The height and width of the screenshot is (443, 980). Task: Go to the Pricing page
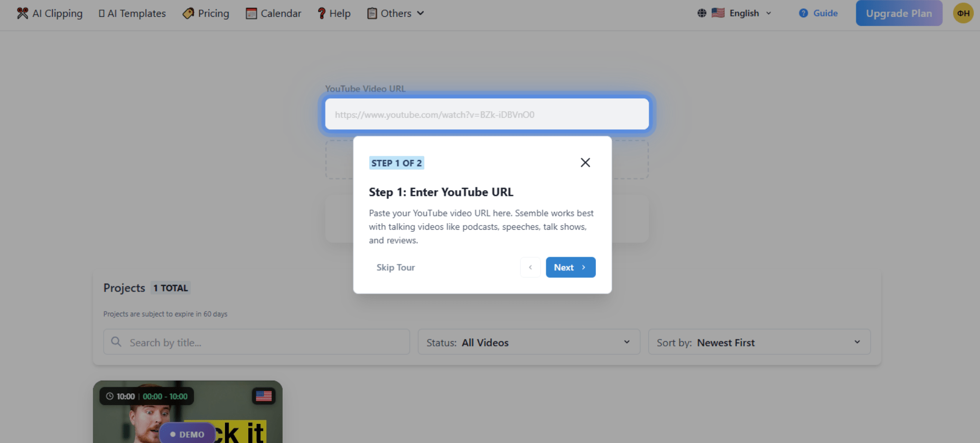coord(206,13)
